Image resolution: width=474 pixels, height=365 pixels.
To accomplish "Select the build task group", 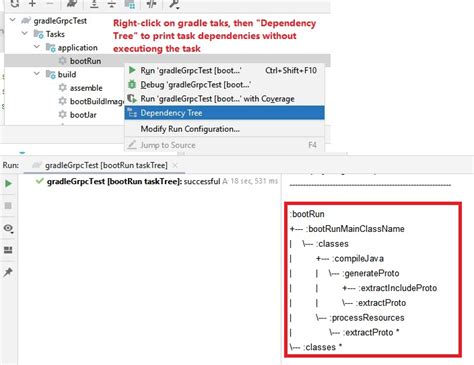I will pyautogui.click(x=67, y=74).
